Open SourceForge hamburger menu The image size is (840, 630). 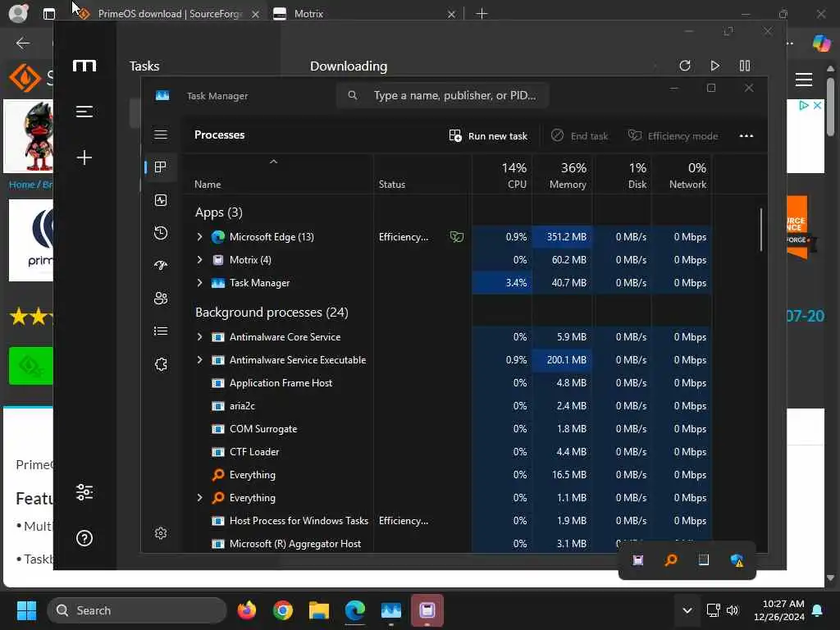click(x=804, y=80)
